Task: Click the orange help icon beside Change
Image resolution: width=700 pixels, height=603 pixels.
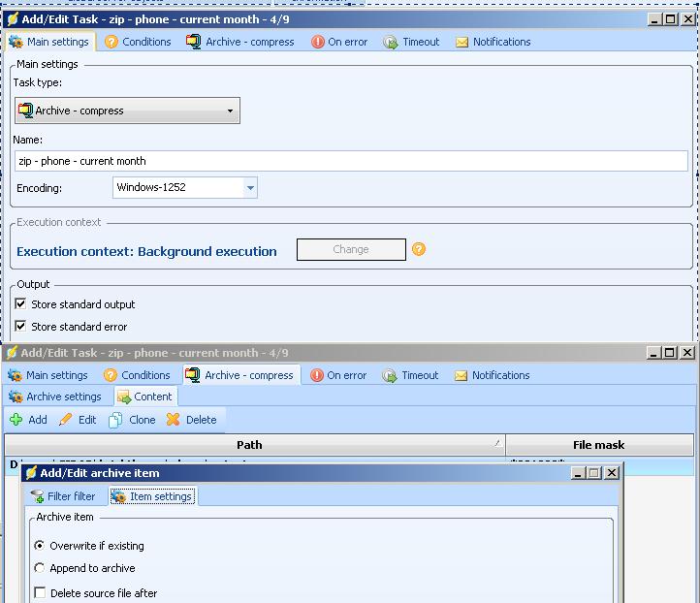Action: 419,249
